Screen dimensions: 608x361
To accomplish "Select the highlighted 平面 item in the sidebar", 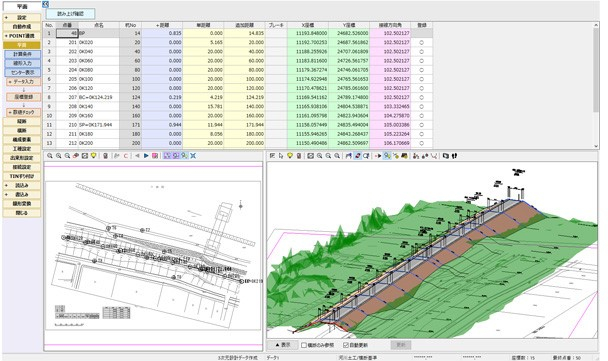I will click(x=22, y=45).
